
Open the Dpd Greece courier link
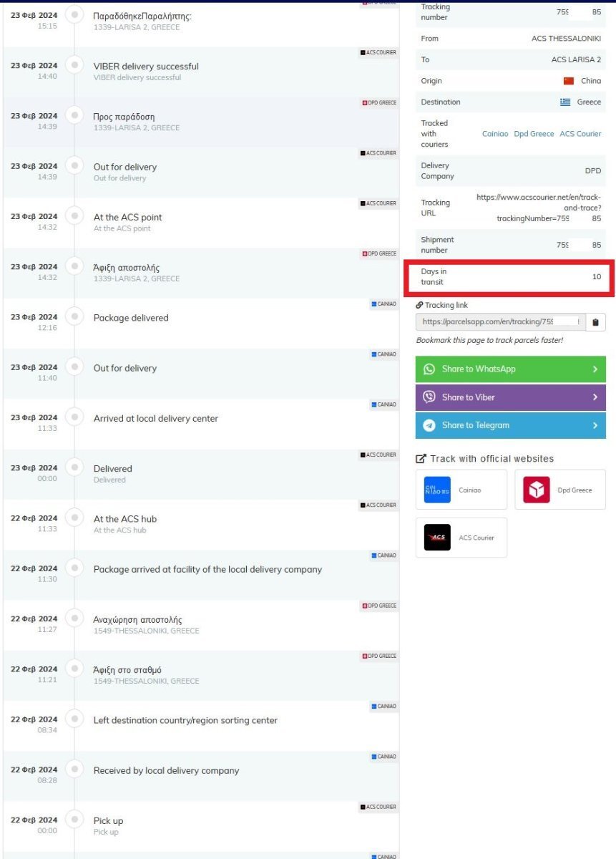tap(534, 134)
